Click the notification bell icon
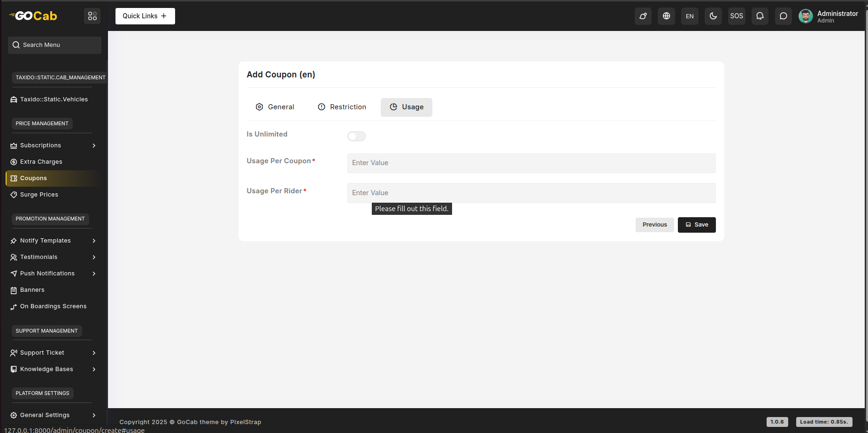Screen dimensions: 868x433 [x=760, y=16]
